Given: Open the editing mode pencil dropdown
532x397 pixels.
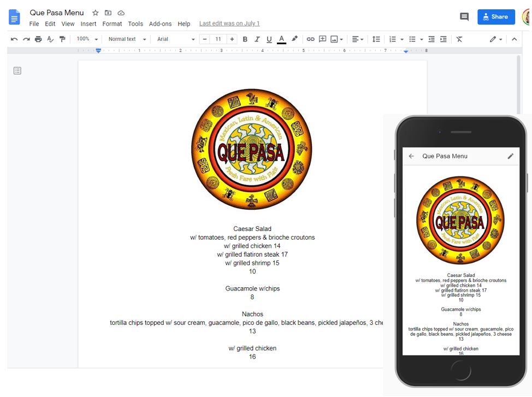Looking at the screenshot, I should pos(496,39).
